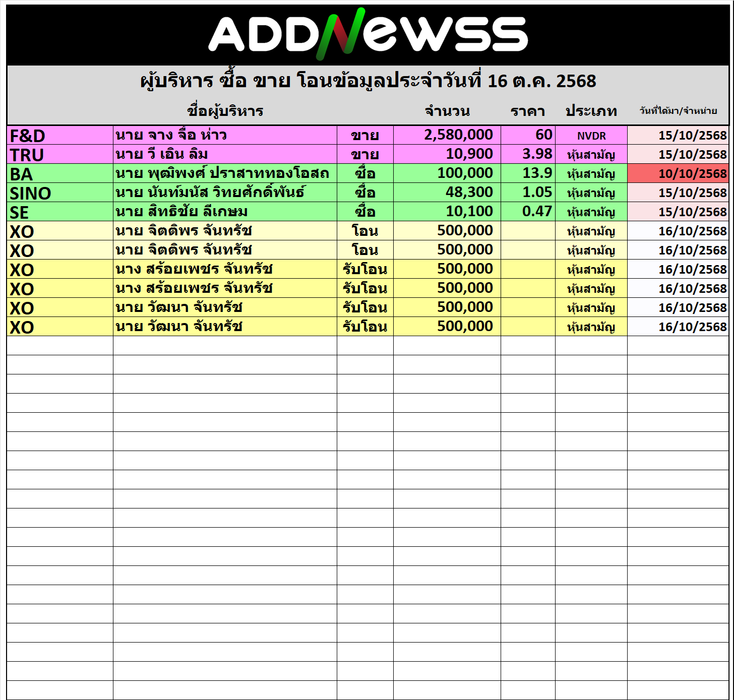The width and height of the screenshot is (734, 700).
Task: Click the ชื่อผู้บริหาร column header
Action: coord(225,111)
